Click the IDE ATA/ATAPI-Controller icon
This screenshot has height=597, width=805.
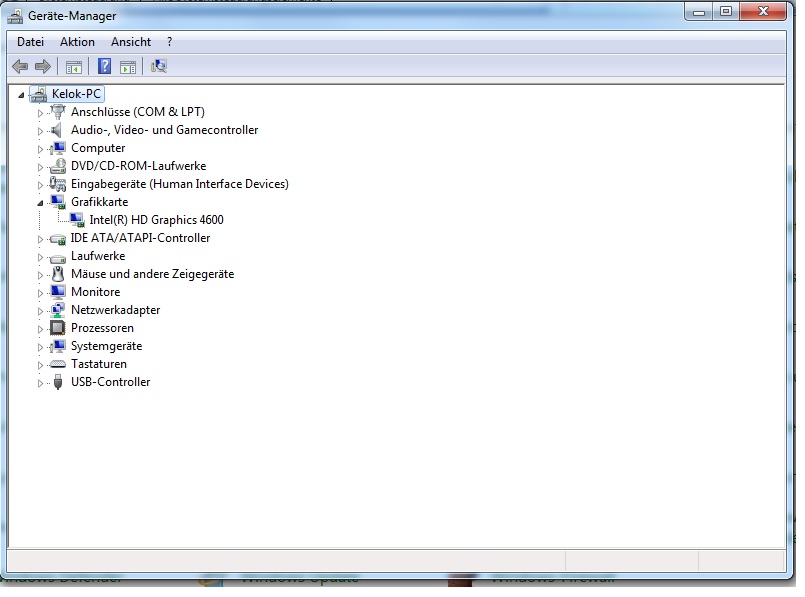58,239
